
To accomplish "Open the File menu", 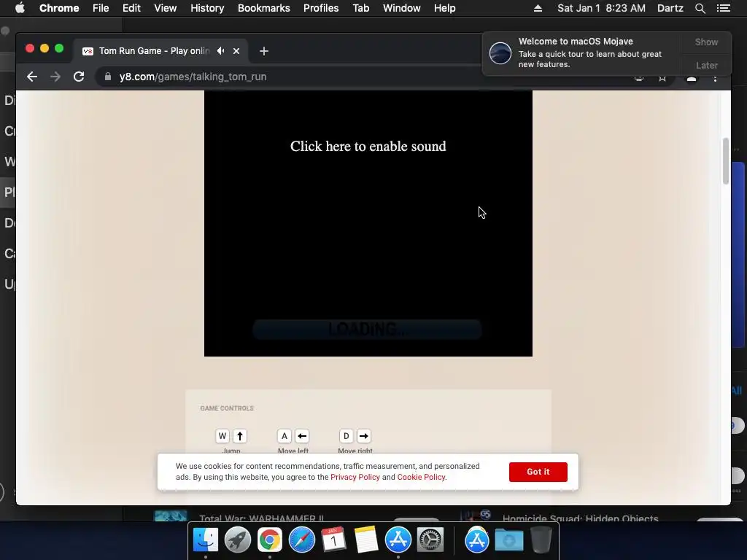I will 101,8.
